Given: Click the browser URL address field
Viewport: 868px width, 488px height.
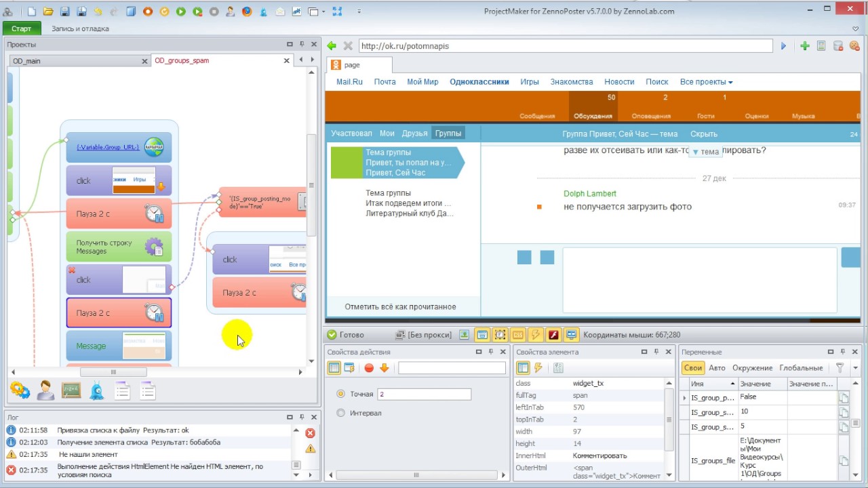Looking at the screenshot, I should [566, 46].
